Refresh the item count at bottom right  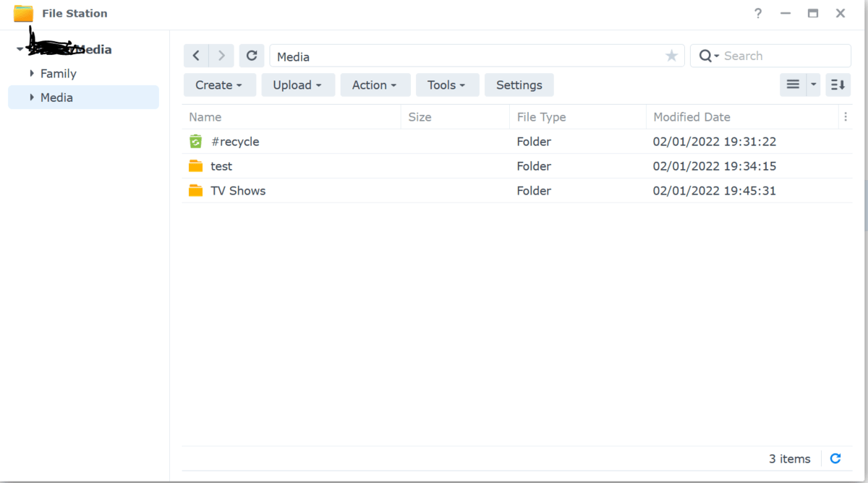[835, 458]
